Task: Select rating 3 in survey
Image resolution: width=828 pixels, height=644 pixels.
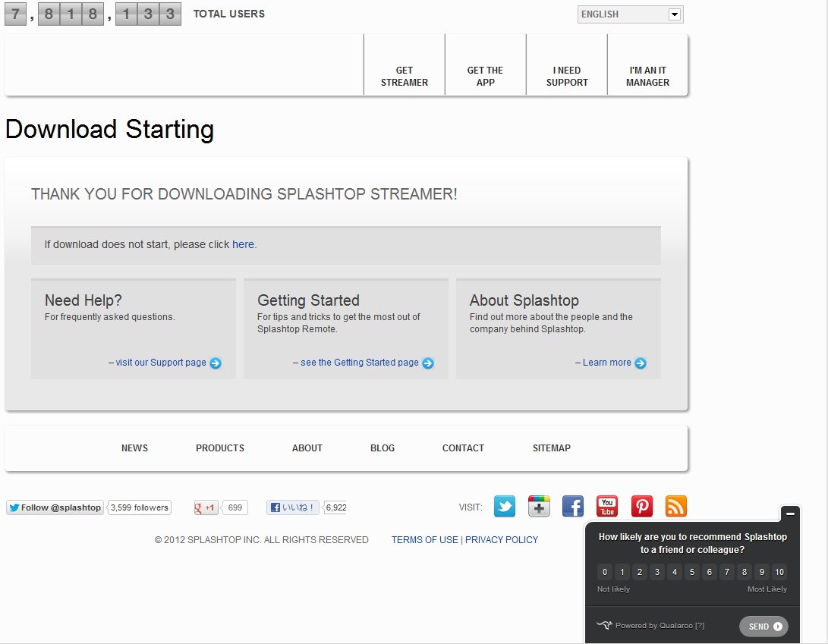Action: [x=657, y=572]
